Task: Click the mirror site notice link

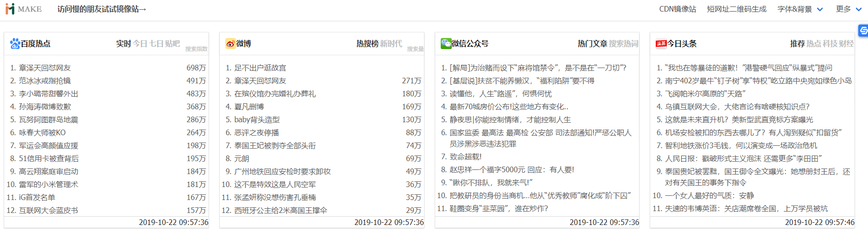Action: pyautogui.click(x=102, y=9)
